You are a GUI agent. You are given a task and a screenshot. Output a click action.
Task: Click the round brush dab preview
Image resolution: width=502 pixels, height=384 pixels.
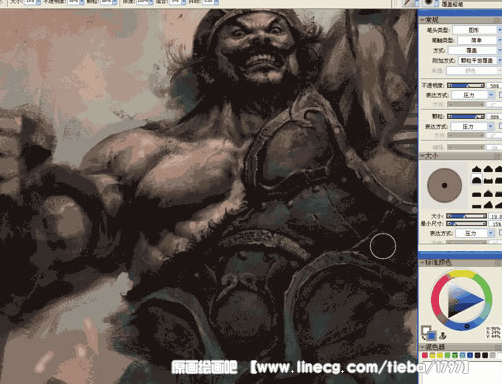[444, 185]
